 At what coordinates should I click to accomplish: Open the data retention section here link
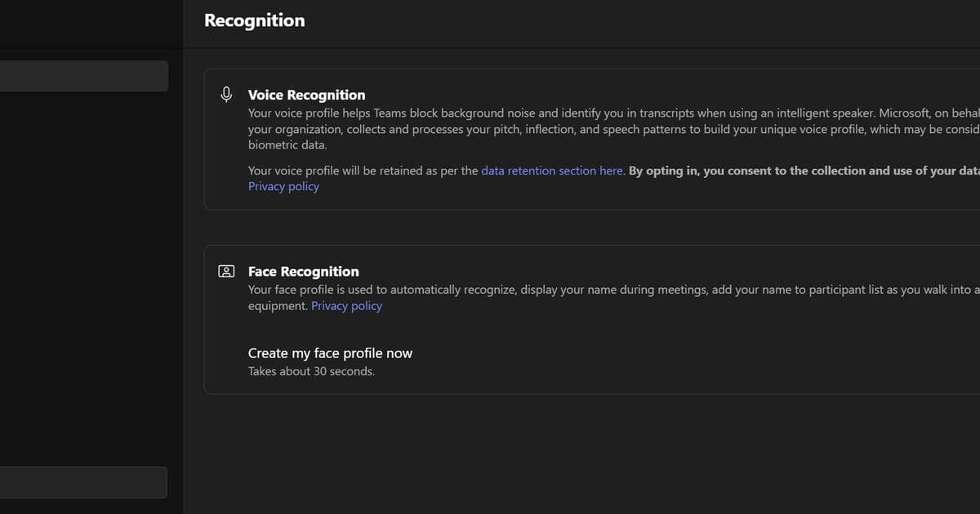pos(552,171)
